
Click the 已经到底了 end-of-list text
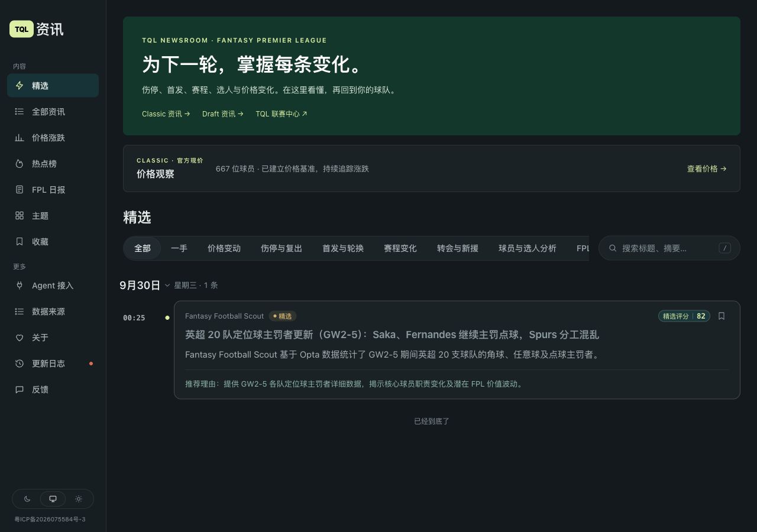click(432, 421)
